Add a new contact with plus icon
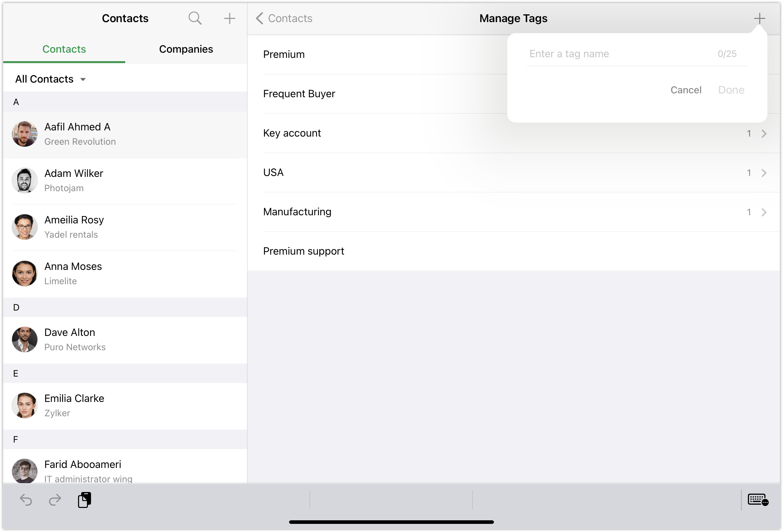Image resolution: width=783 pixels, height=532 pixels. click(x=230, y=18)
